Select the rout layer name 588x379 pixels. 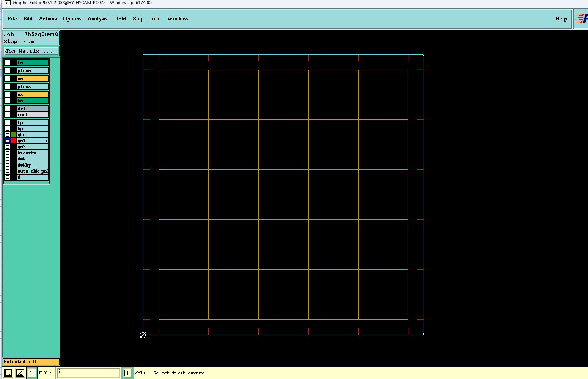click(x=33, y=115)
